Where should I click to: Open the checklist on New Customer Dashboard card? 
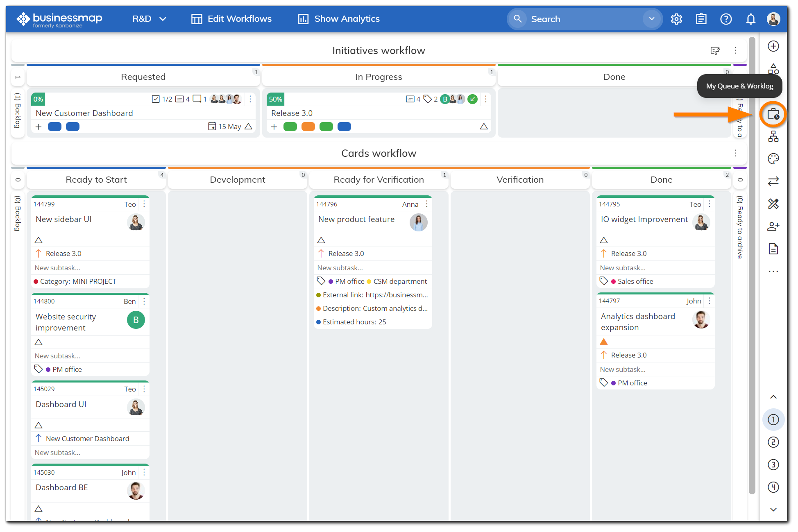pyautogui.click(x=156, y=99)
